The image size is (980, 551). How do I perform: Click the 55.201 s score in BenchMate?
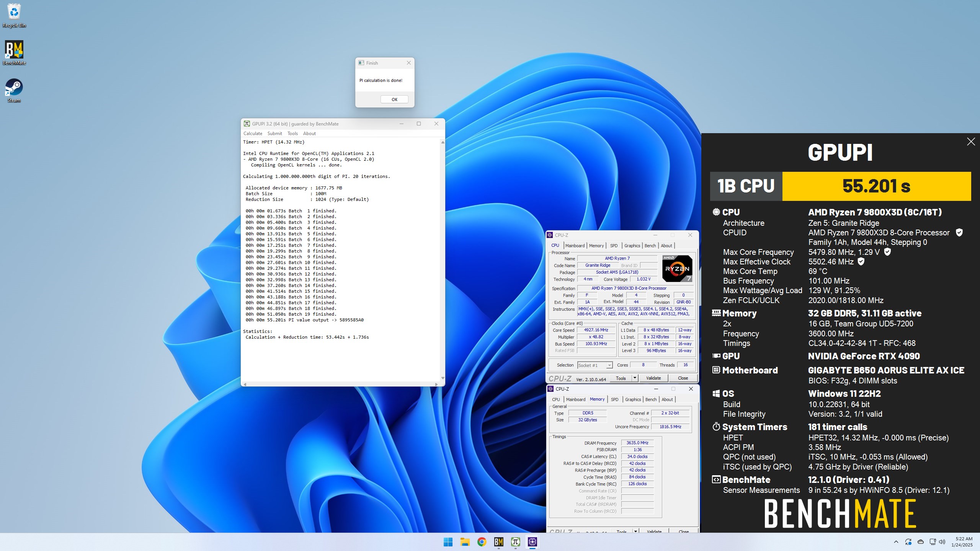click(x=876, y=186)
